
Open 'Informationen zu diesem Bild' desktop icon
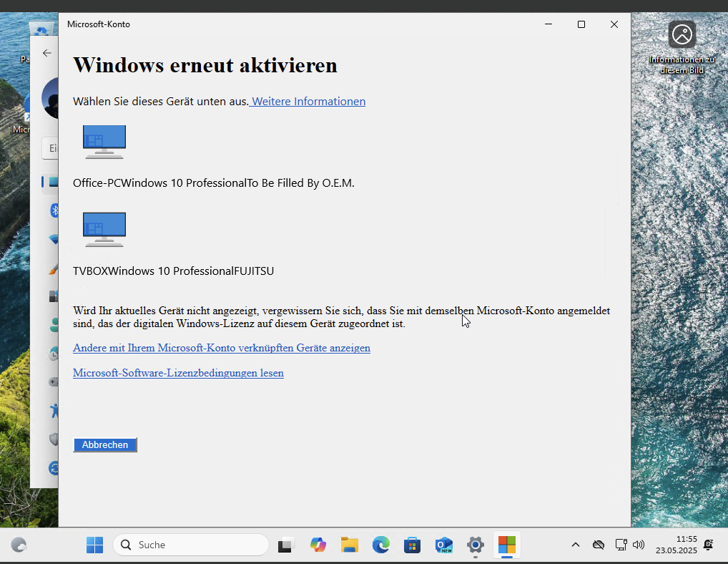pyautogui.click(x=682, y=47)
